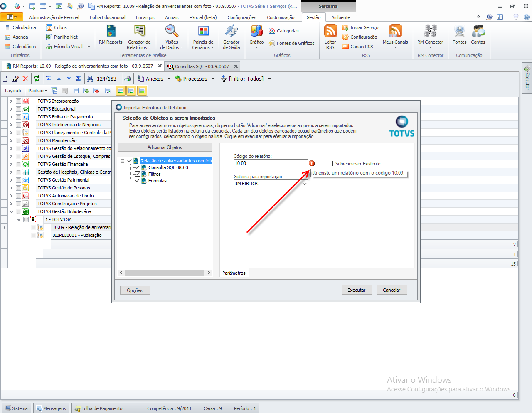This screenshot has height=413, width=532.
Task: Switch to the Configurações ribbon tab
Action: (x=242, y=17)
